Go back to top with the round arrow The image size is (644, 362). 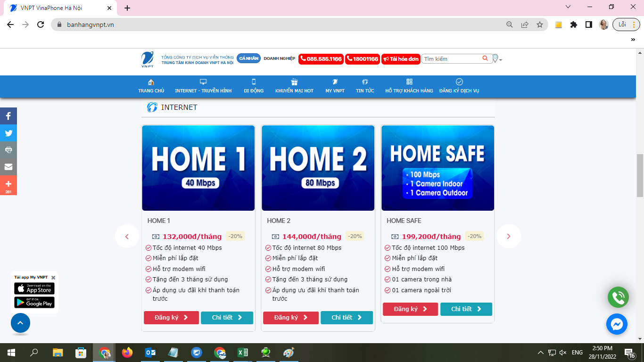(20, 323)
